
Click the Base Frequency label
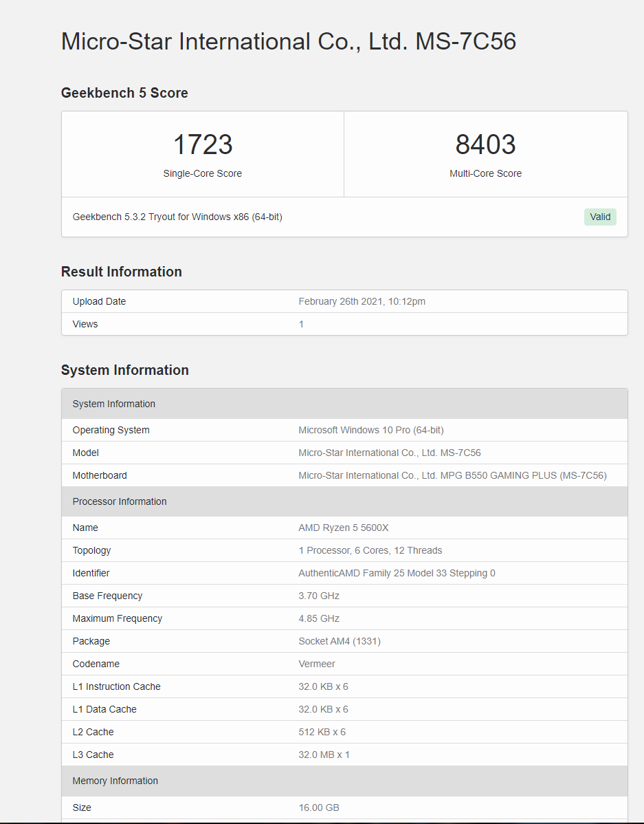click(x=107, y=596)
